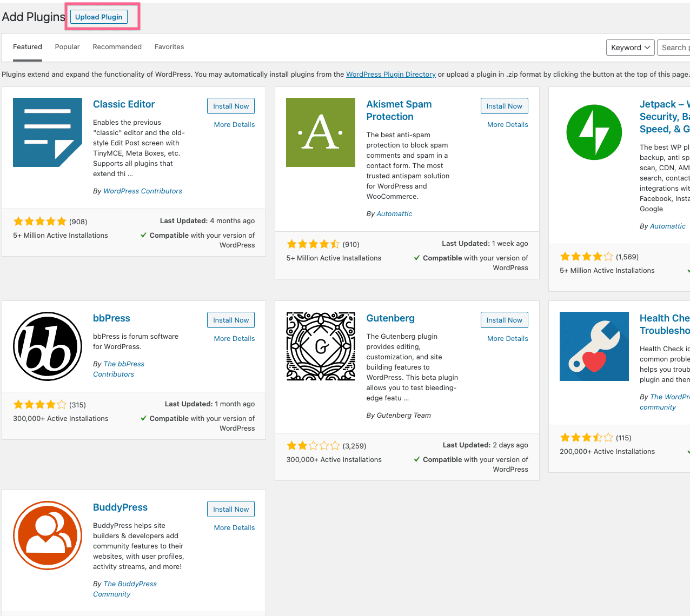
Task: Click the bbPress '300,000+ Active Installations' text
Action: click(61, 418)
